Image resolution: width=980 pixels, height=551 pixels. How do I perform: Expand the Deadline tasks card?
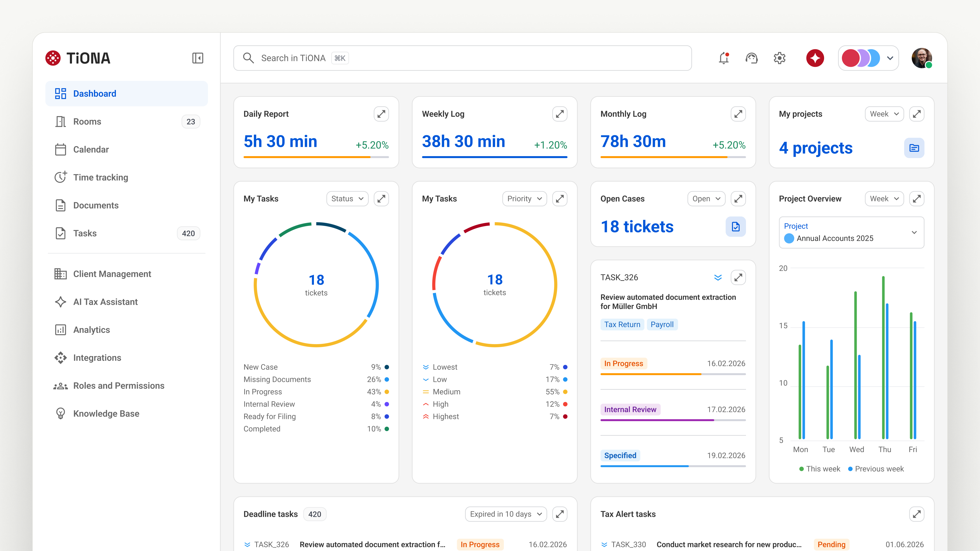(x=560, y=514)
